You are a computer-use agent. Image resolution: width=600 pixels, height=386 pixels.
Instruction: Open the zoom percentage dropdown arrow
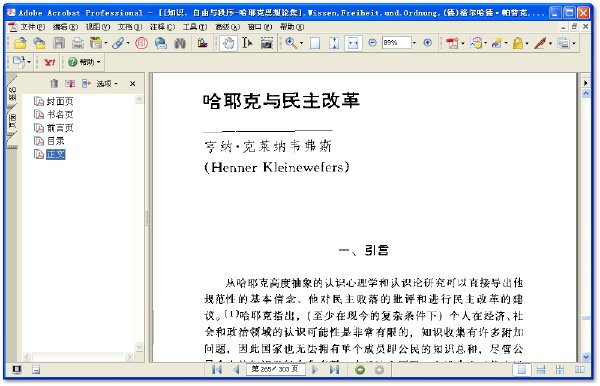point(414,43)
